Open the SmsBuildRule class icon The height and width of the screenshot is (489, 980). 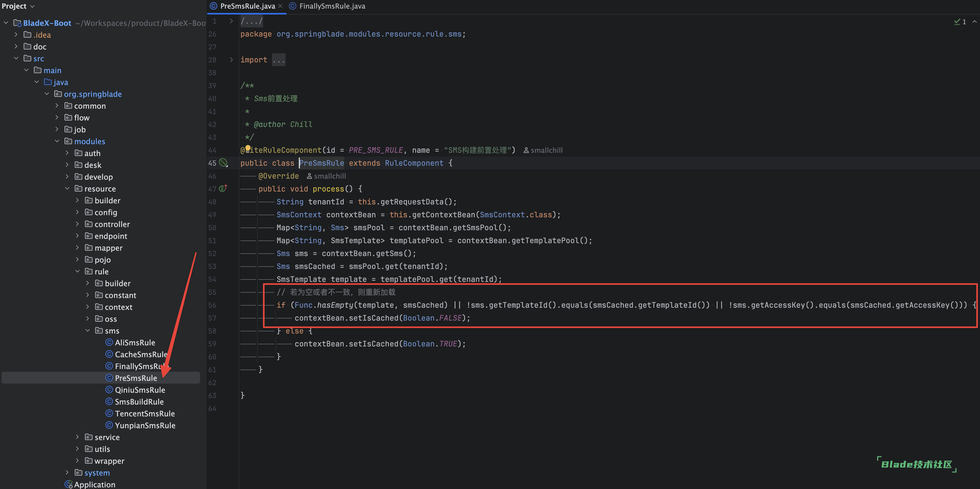click(109, 401)
